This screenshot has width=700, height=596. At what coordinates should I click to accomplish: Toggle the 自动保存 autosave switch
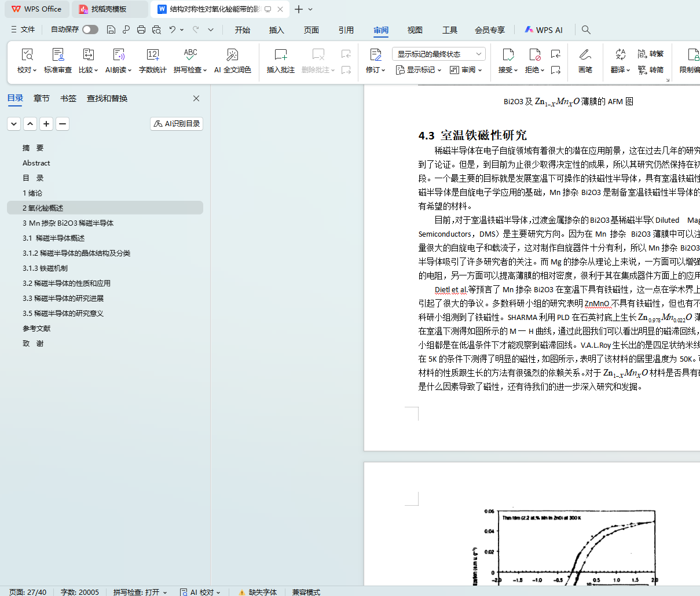90,30
